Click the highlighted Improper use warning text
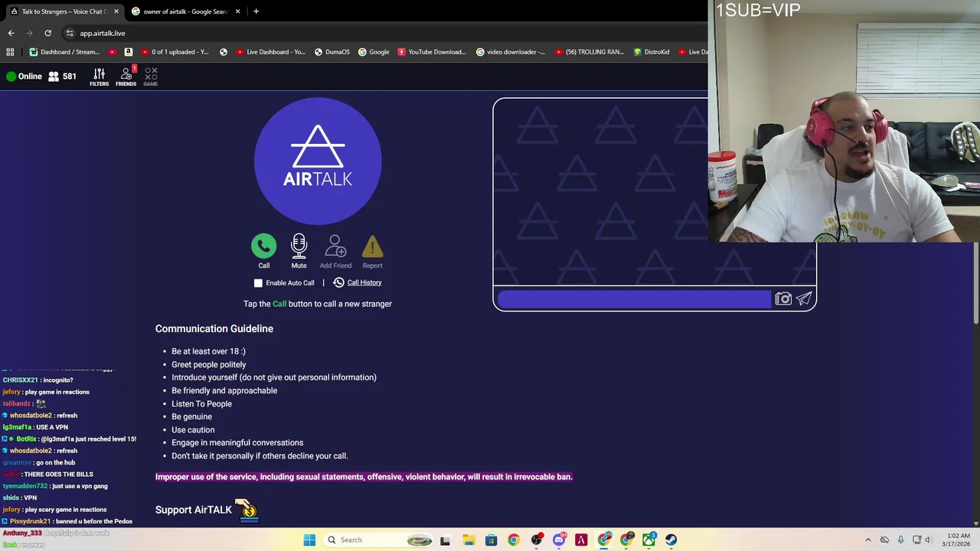 (364, 477)
